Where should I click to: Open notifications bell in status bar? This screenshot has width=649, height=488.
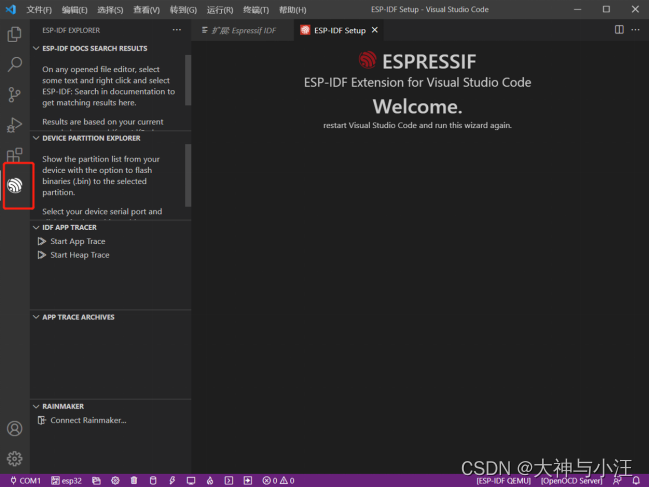(x=636, y=481)
